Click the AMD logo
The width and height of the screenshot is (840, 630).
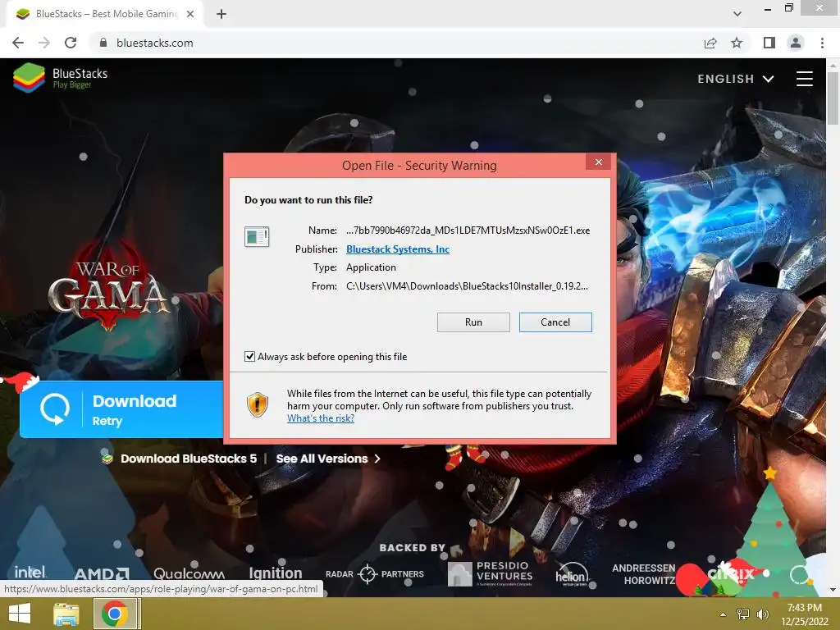[x=101, y=574]
